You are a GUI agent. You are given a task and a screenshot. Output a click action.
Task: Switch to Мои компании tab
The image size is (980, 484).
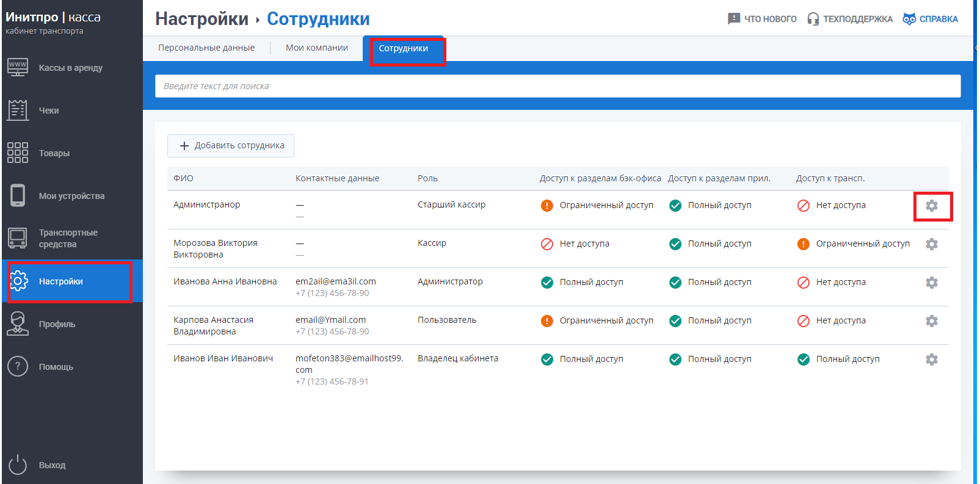click(x=317, y=48)
